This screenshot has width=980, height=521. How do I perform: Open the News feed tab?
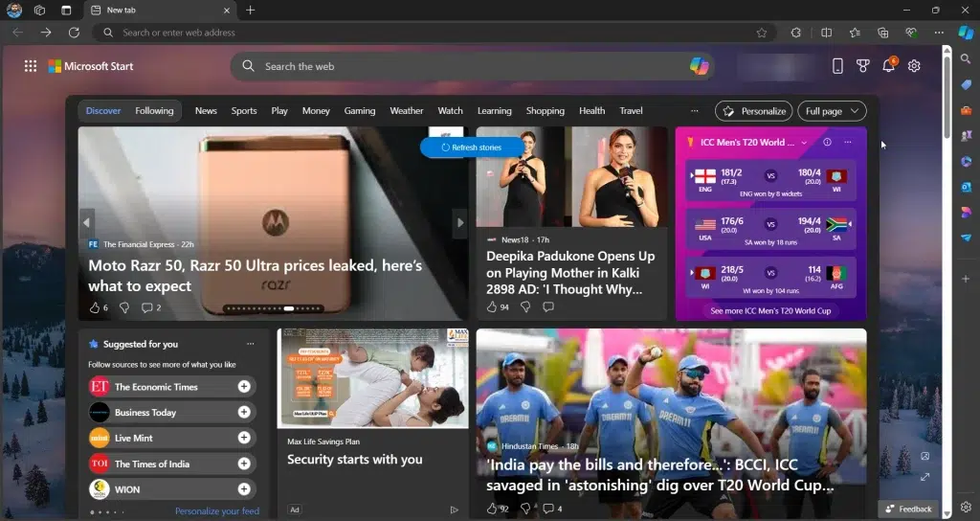pos(206,111)
